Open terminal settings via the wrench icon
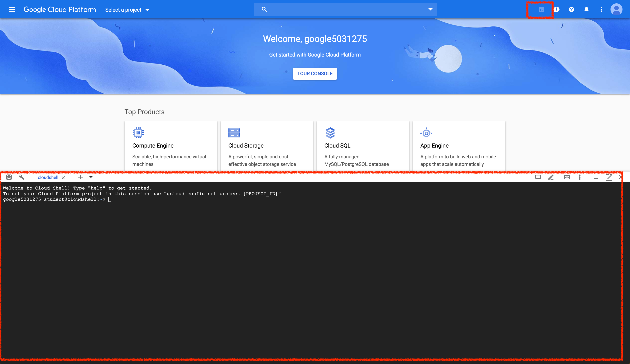Screen dimensions: 630x364 pos(22,177)
